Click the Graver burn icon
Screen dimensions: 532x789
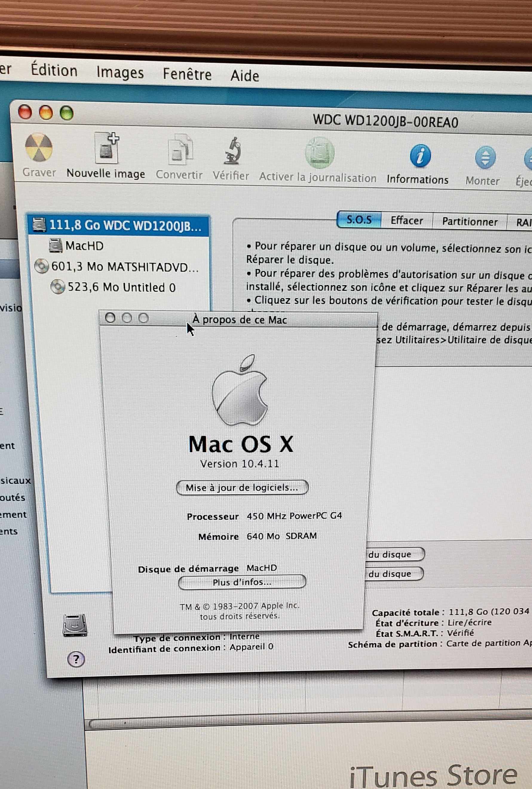(39, 148)
